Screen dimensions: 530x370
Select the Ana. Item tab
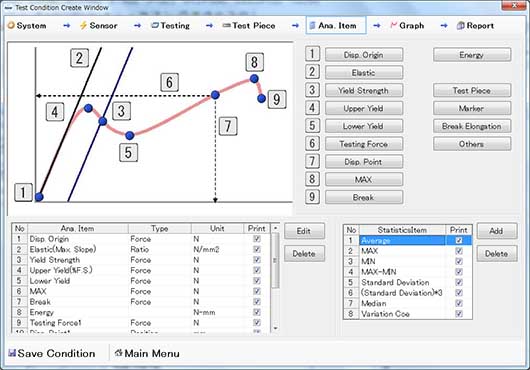[x=336, y=25]
